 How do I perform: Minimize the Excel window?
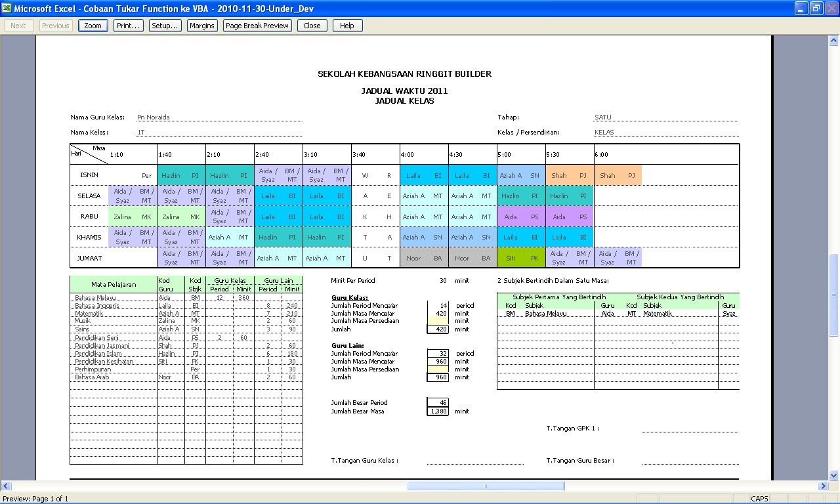(801, 8)
